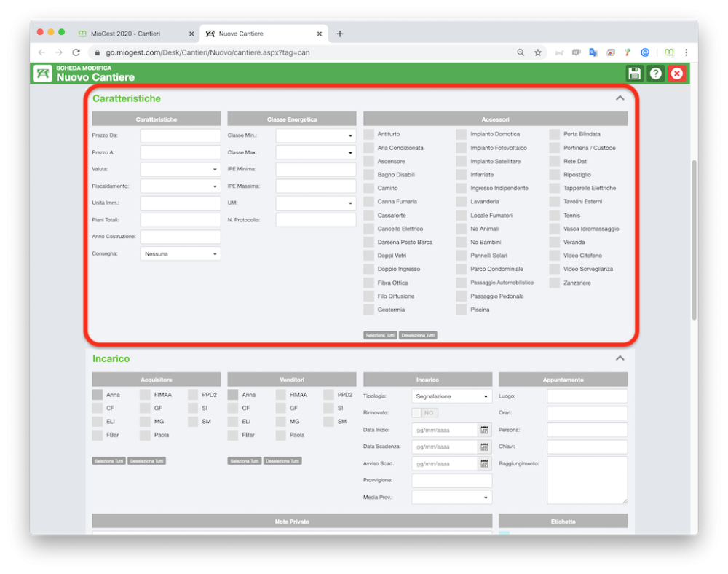The width and height of the screenshot is (728, 574).
Task: Open calendar for Avviso Scad.
Action: point(484,463)
